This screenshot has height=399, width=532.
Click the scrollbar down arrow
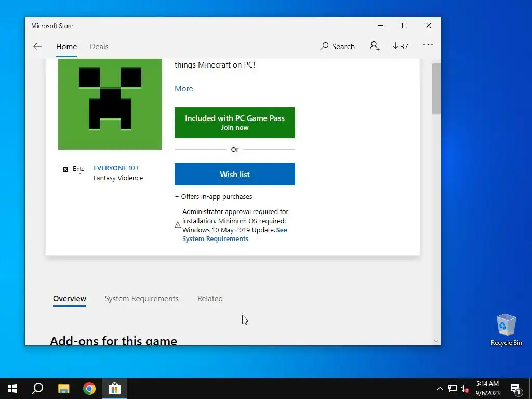(x=436, y=341)
